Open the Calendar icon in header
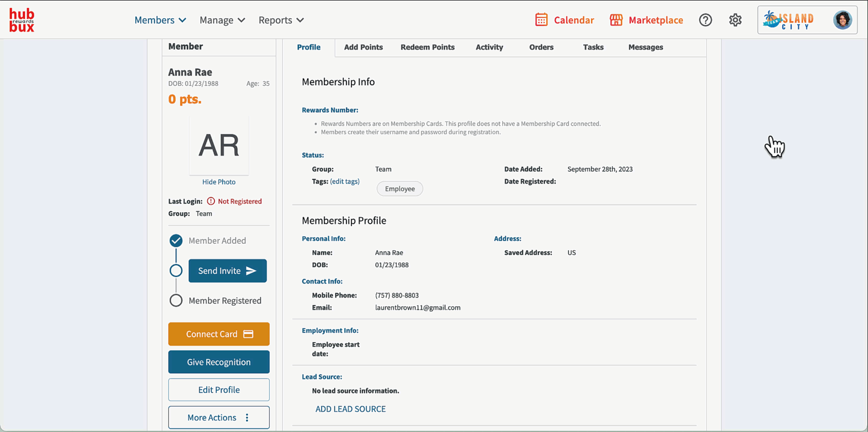868x432 pixels. pos(541,20)
